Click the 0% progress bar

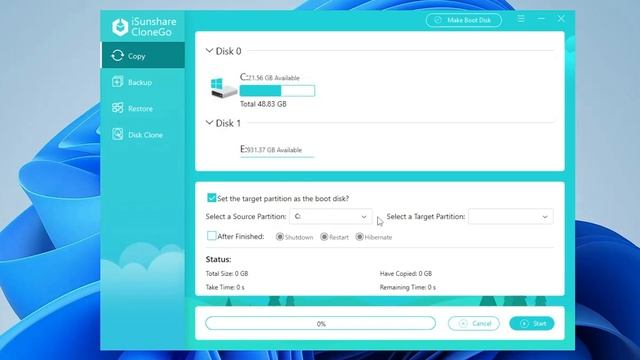(x=320, y=323)
